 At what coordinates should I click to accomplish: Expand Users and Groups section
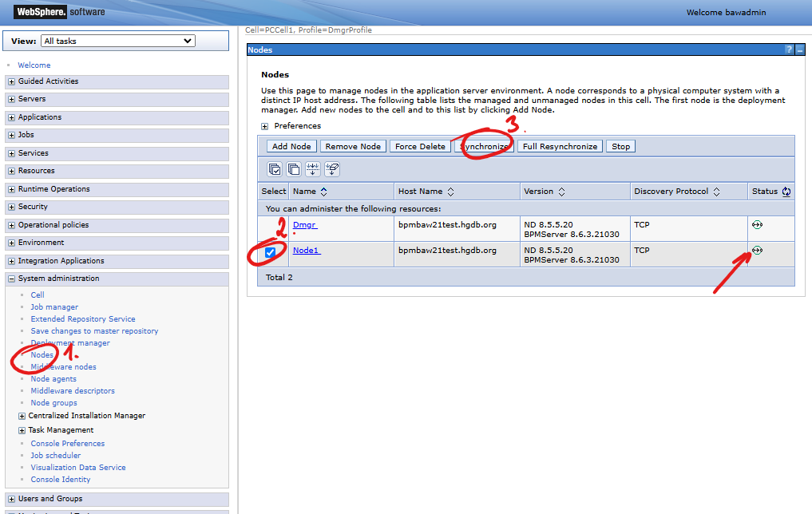(x=11, y=499)
